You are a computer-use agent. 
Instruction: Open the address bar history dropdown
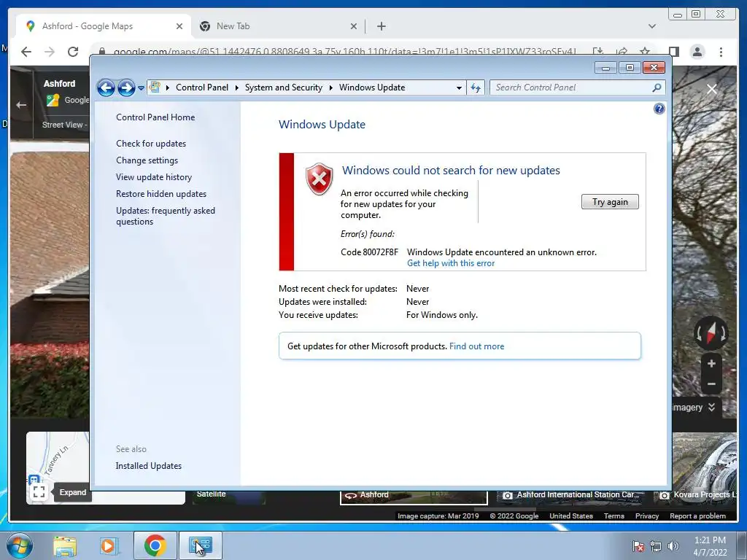click(x=459, y=87)
